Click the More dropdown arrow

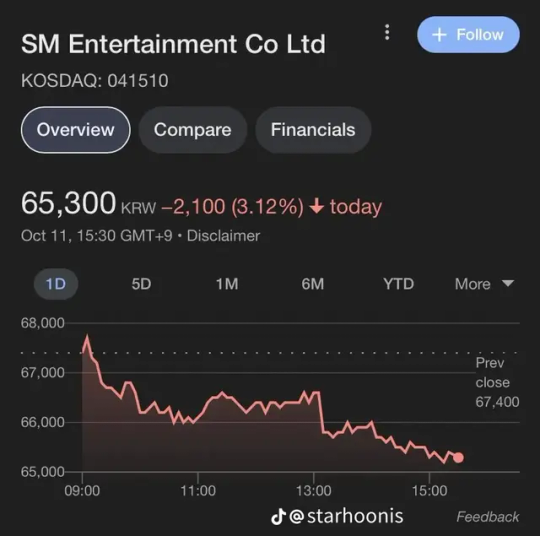[x=508, y=283]
